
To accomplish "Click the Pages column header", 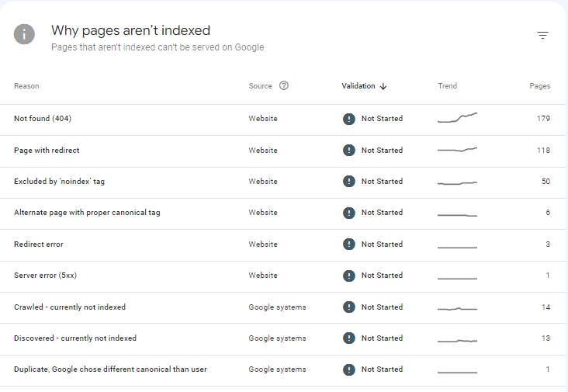I will tap(540, 86).
